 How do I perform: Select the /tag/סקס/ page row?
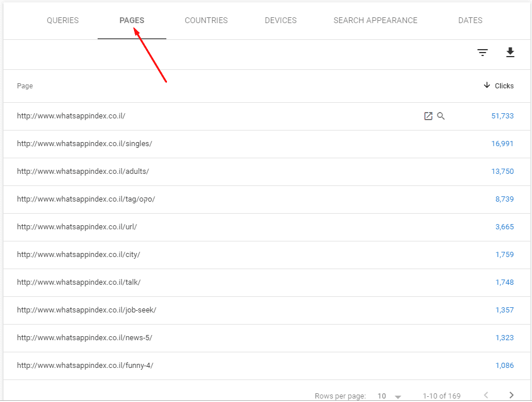[267, 199]
